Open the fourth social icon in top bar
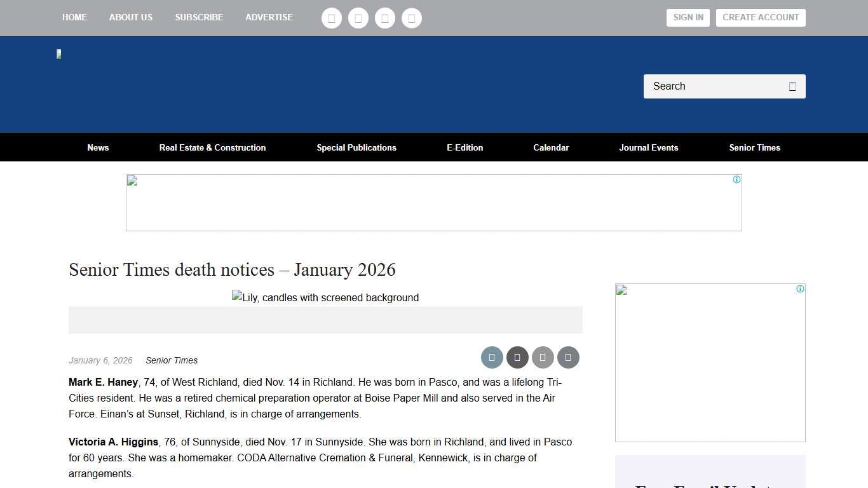This screenshot has width=868, height=488. coord(411,18)
